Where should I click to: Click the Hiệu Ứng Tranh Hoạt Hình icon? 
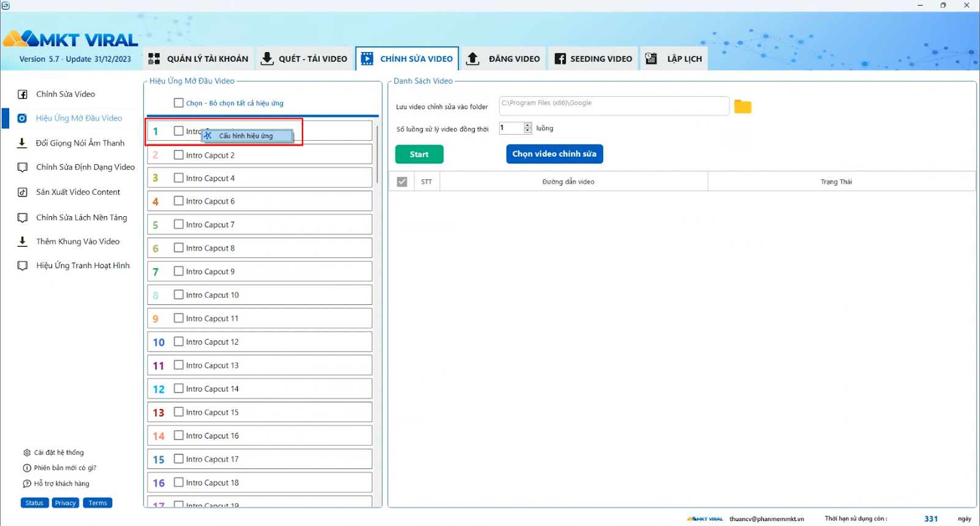[23, 266]
